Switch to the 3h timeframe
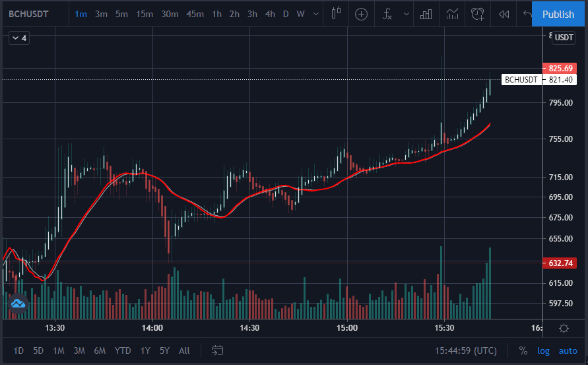588x365 pixels. pyautogui.click(x=252, y=15)
